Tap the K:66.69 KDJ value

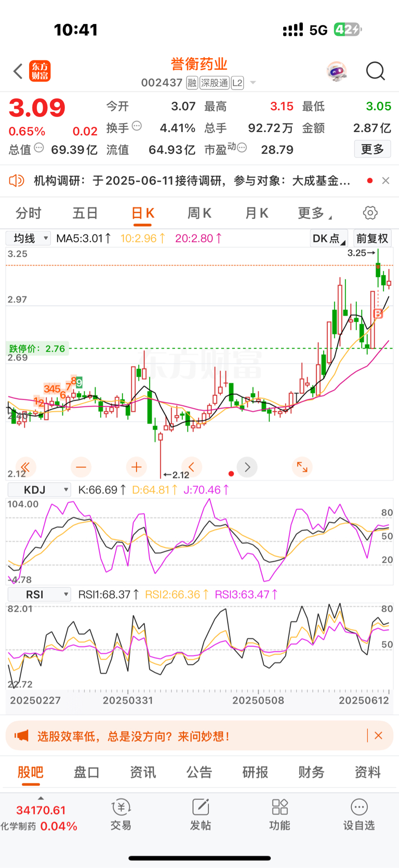(x=102, y=490)
